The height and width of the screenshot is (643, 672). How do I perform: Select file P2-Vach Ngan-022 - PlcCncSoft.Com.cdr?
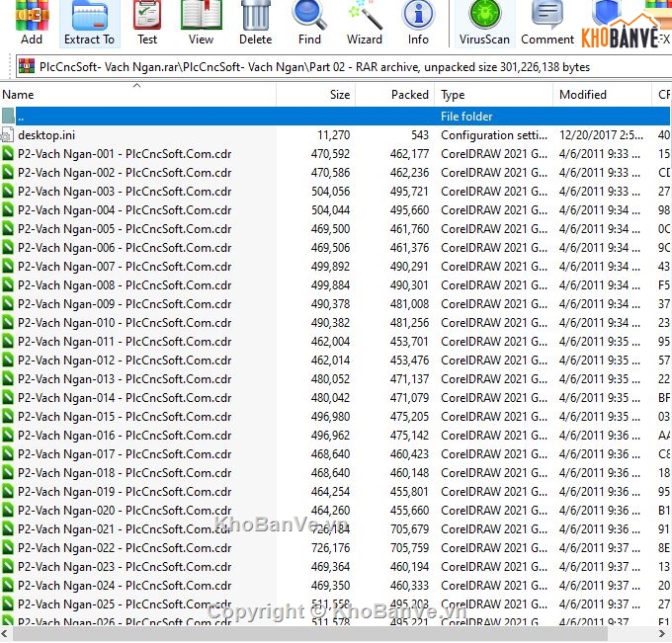click(x=125, y=548)
